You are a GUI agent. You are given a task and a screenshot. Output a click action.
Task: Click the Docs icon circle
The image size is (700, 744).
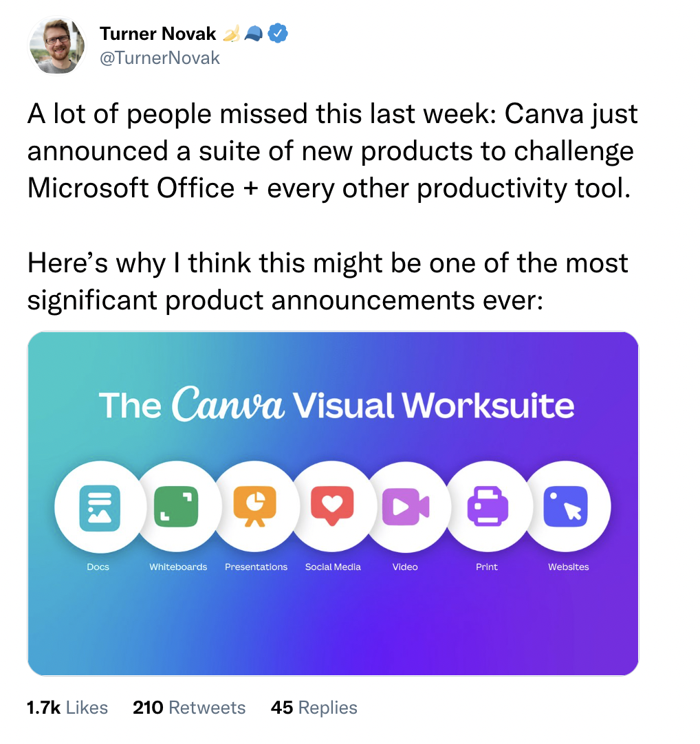100,507
